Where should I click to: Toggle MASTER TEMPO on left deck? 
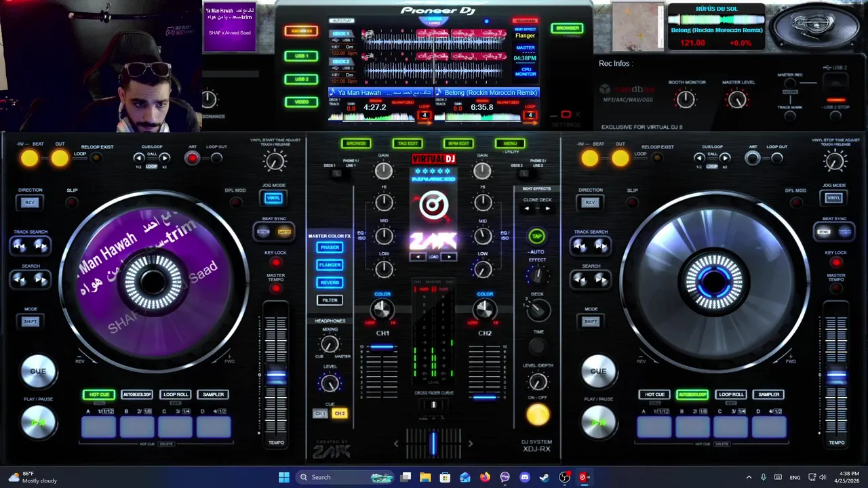(275, 289)
